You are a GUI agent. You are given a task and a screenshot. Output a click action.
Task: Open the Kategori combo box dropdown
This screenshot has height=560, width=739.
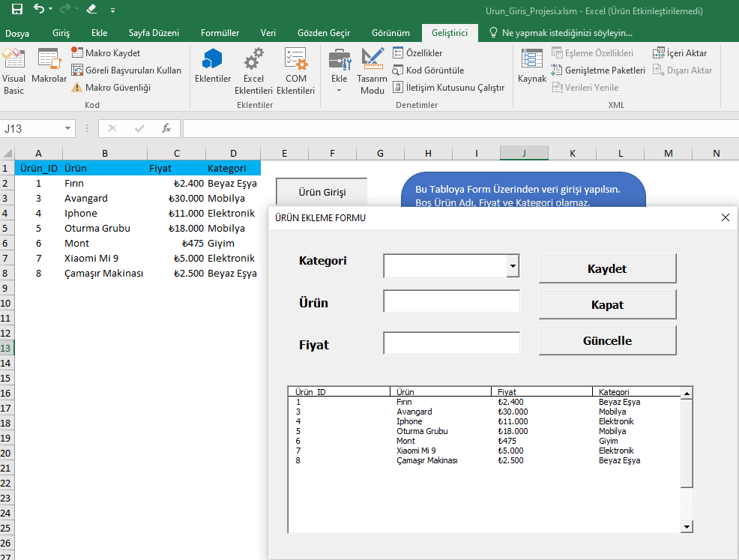coord(513,266)
